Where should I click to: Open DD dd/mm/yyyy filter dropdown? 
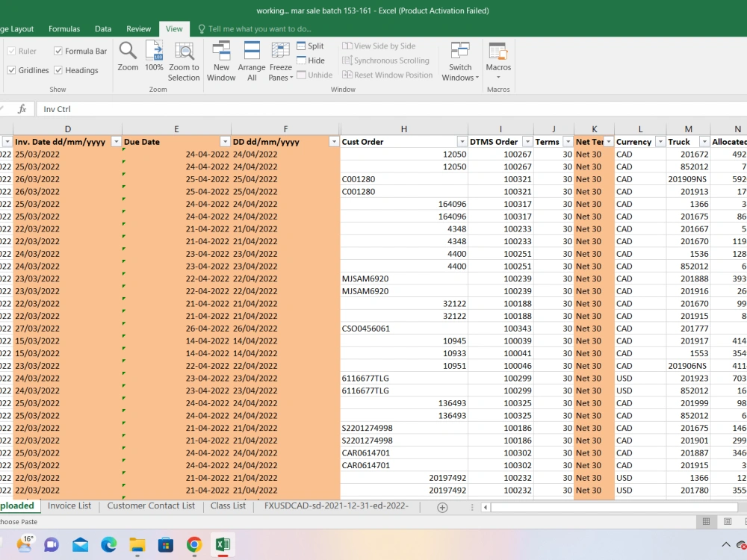pyautogui.click(x=334, y=142)
